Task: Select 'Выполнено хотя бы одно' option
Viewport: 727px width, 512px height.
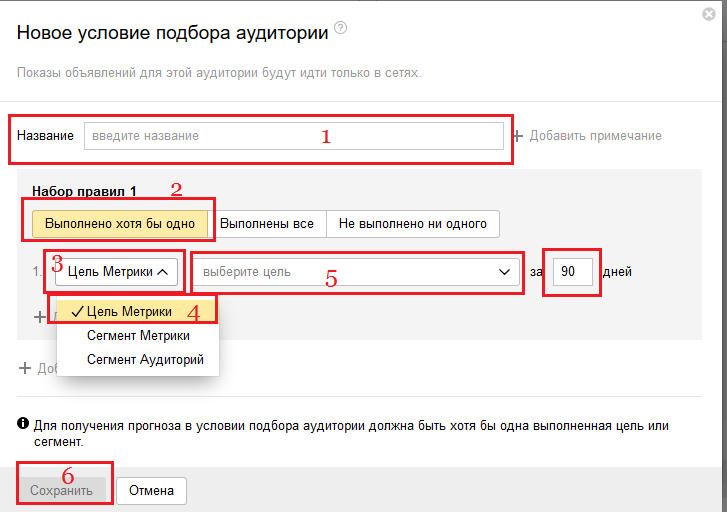Action: [x=120, y=224]
